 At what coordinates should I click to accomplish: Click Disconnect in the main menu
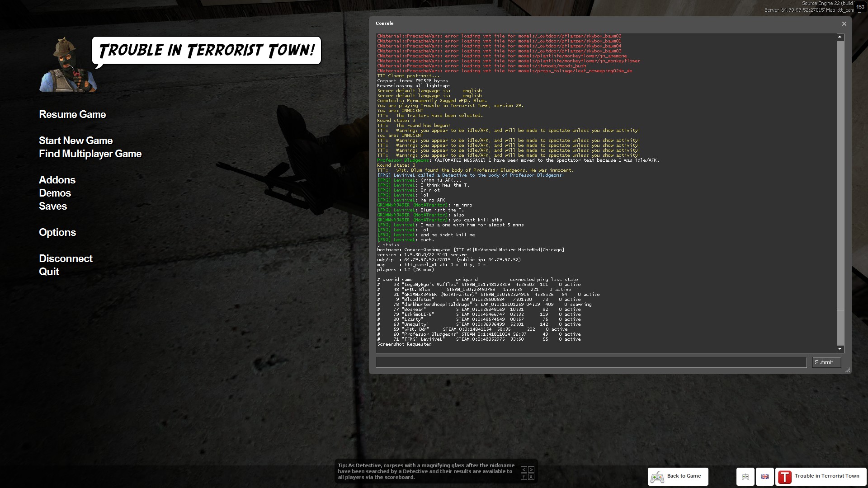click(66, 259)
